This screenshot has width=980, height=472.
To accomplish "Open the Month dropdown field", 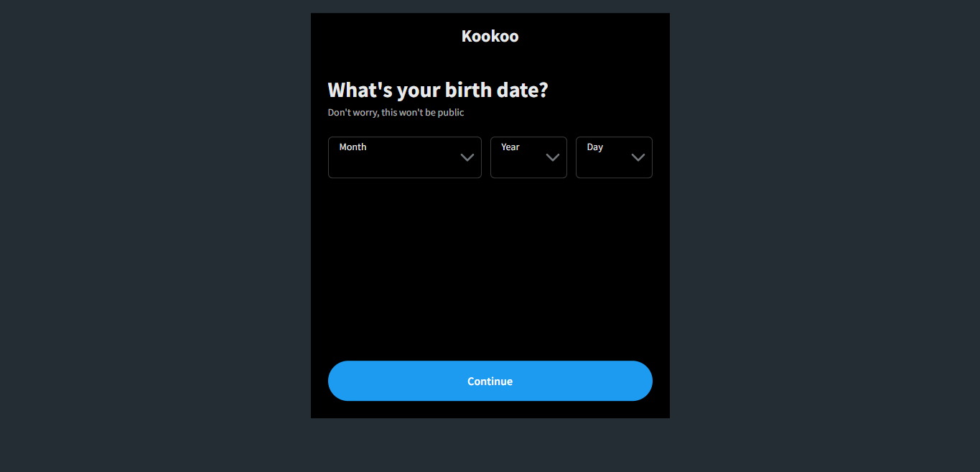I will (404, 157).
